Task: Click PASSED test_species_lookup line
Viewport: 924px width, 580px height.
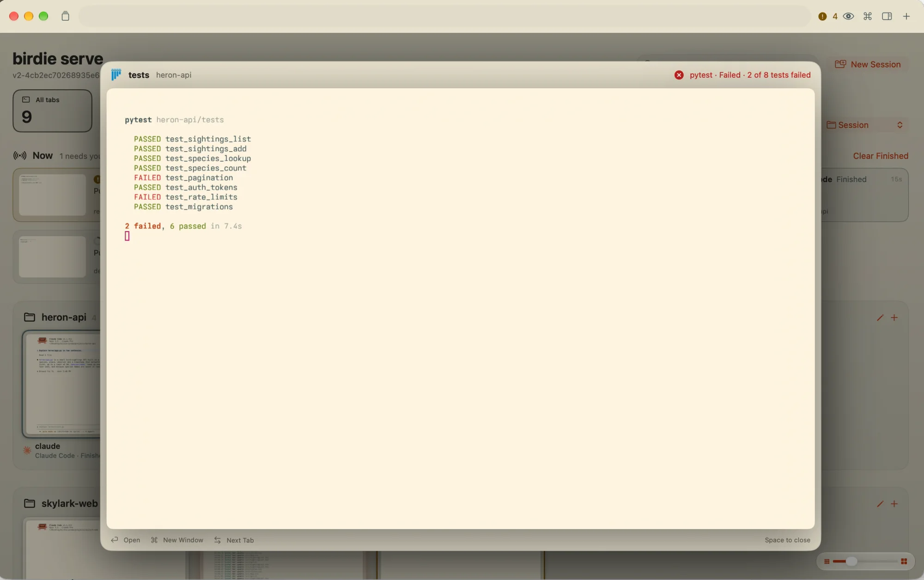Action: 192,158
